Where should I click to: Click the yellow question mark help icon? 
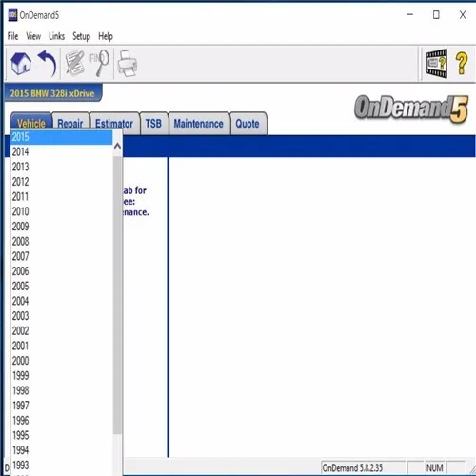pos(462,64)
